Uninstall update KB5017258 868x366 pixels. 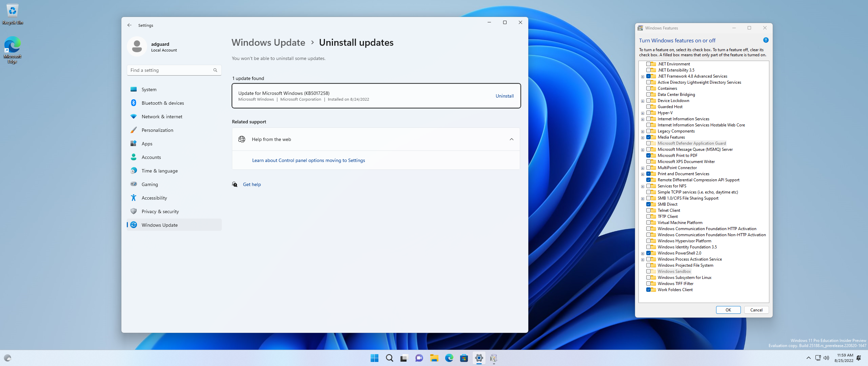pyautogui.click(x=505, y=96)
